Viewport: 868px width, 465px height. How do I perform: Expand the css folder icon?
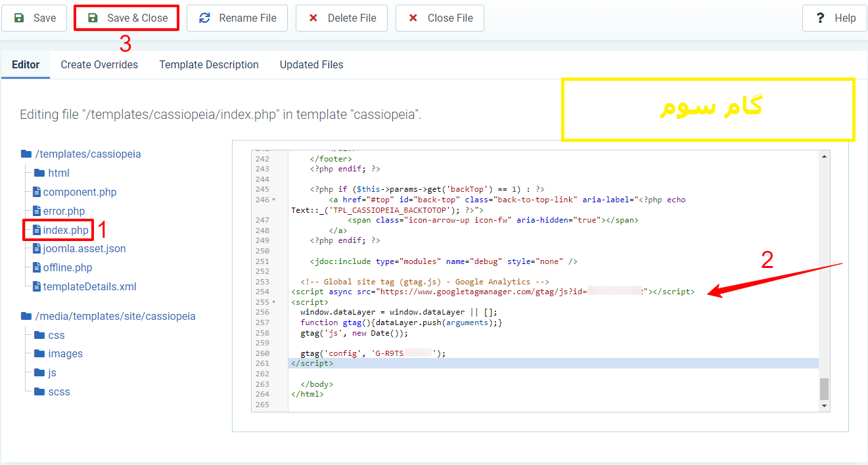tap(39, 336)
